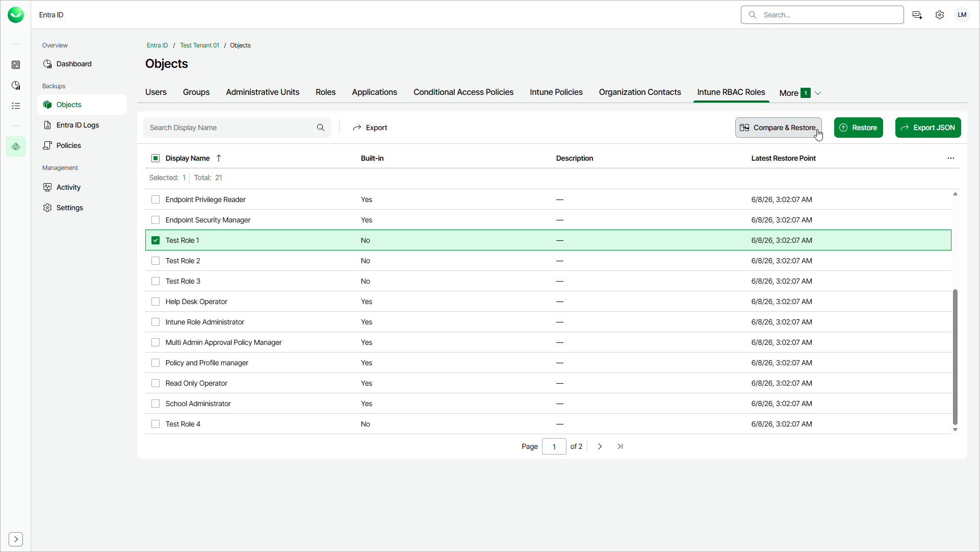Follow the Test Tenant 01 breadcrumb link

point(199,45)
